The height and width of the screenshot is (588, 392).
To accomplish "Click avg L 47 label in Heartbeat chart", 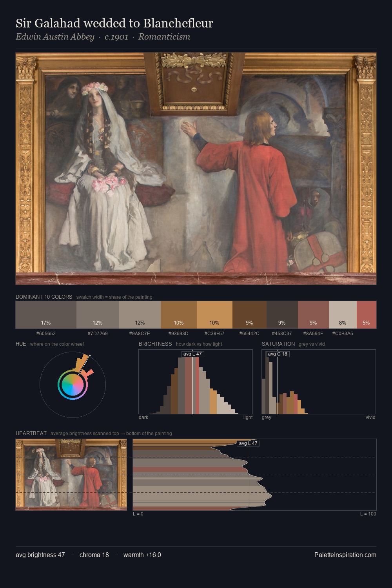I will (248, 443).
